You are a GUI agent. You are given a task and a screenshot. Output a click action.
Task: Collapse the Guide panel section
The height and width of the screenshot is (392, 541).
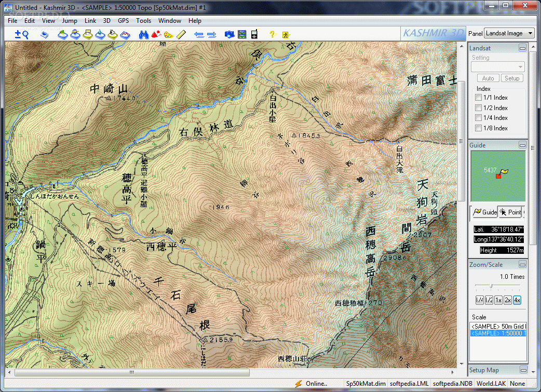point(522,145)
